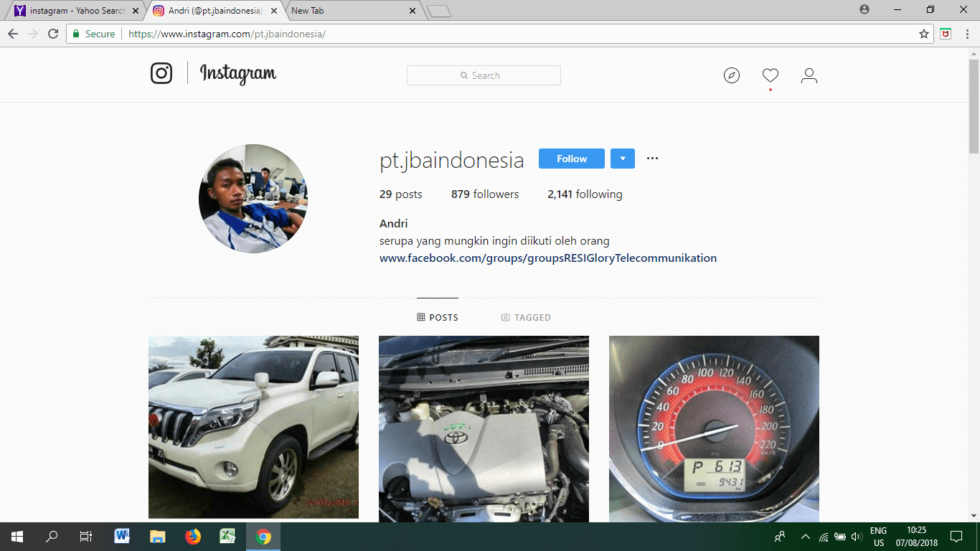Open the white Toyota SUV post
This screenshot has width=980, height=551.
click(253, 427)
